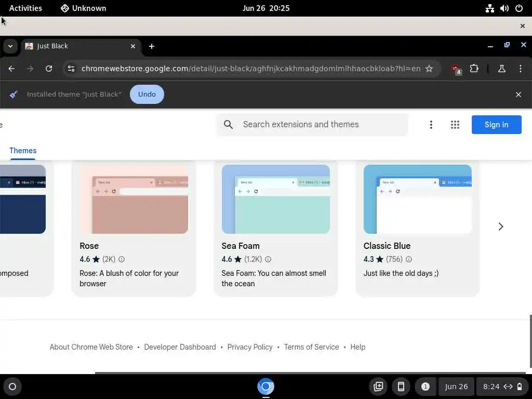Open Web Store three-dot options menu
The height and width of the screenshot is (399, 532).
click(431, 125)
